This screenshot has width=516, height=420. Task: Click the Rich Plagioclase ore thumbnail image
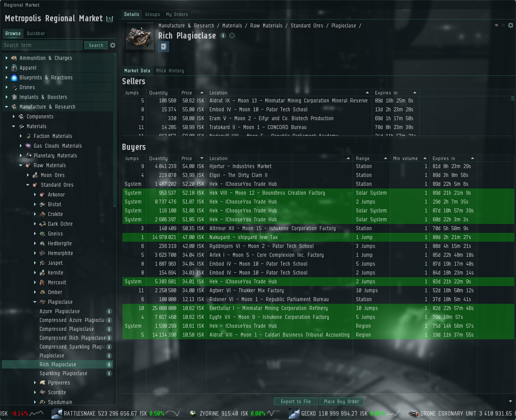(x=139, y=36)
